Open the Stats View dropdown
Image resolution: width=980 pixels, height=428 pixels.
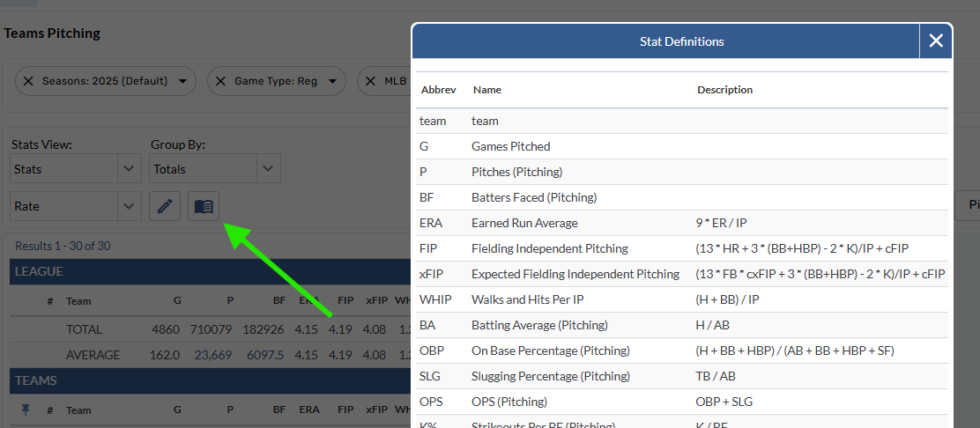76,168
